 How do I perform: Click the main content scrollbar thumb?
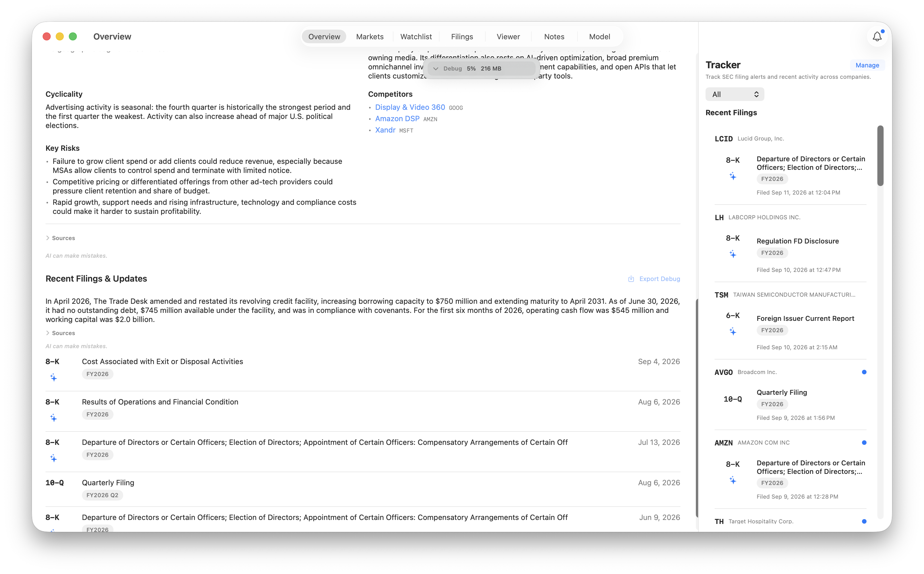[x=697, y=408]
